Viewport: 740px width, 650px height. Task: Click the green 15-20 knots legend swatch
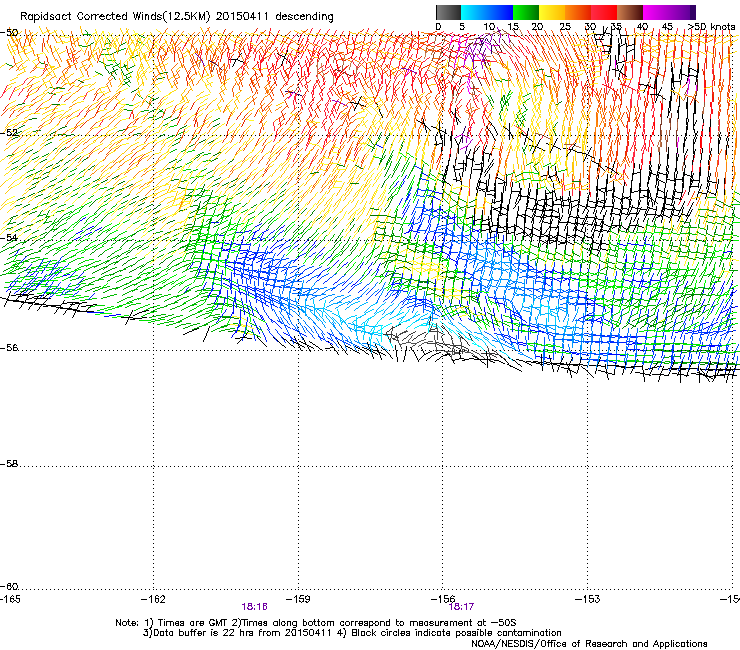pos(526,12)
